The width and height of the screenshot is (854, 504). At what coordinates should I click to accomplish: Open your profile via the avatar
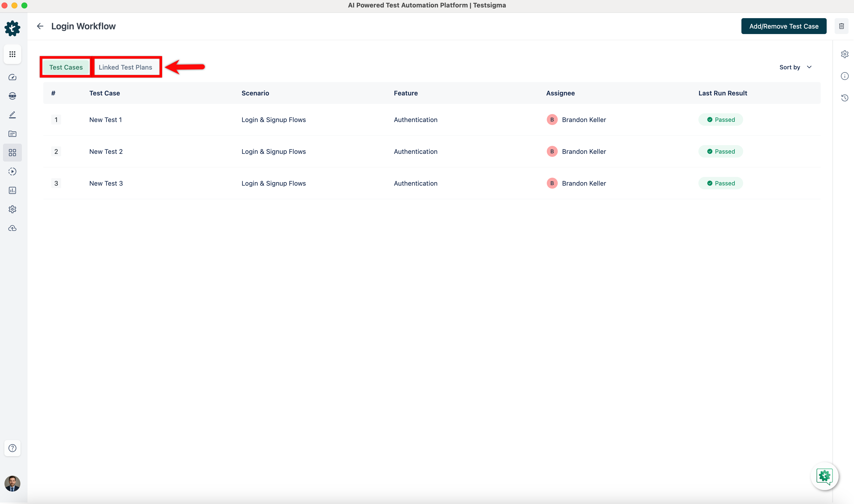pyautogui.click(x=12, y=484)
